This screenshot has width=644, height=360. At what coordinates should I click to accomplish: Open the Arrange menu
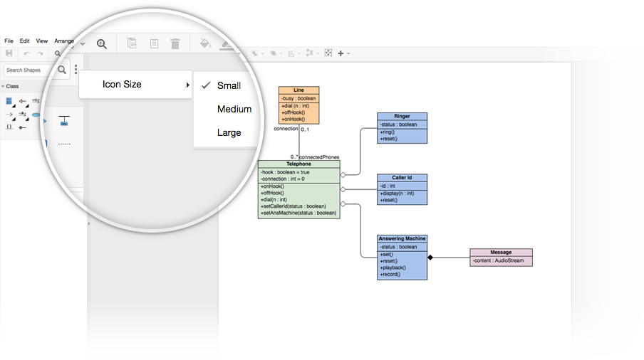click(63, 41)
